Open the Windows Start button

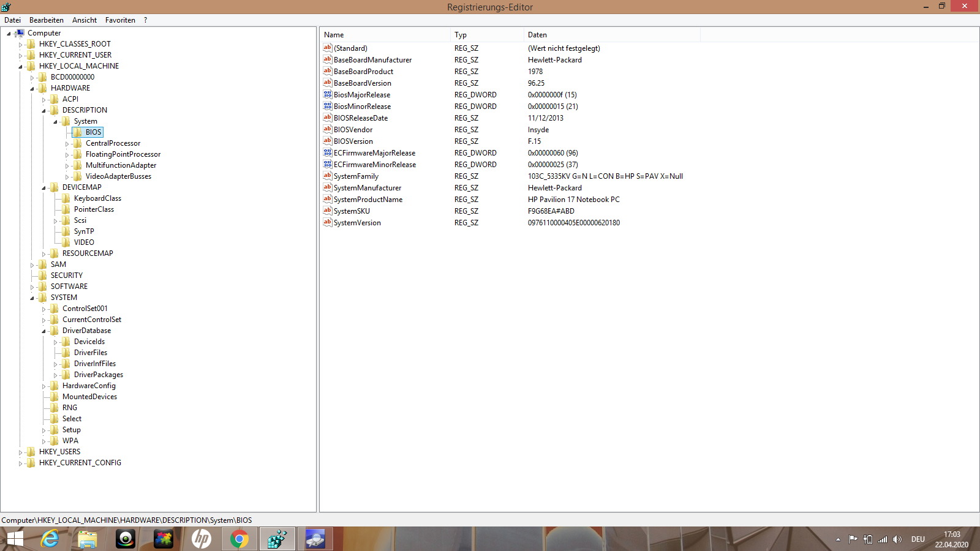coord(15,539)
